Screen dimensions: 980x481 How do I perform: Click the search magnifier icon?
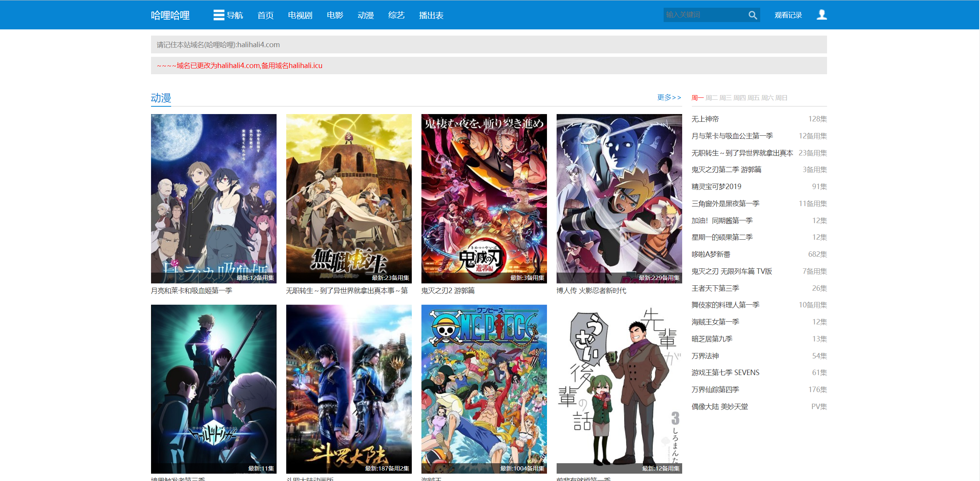752,15
